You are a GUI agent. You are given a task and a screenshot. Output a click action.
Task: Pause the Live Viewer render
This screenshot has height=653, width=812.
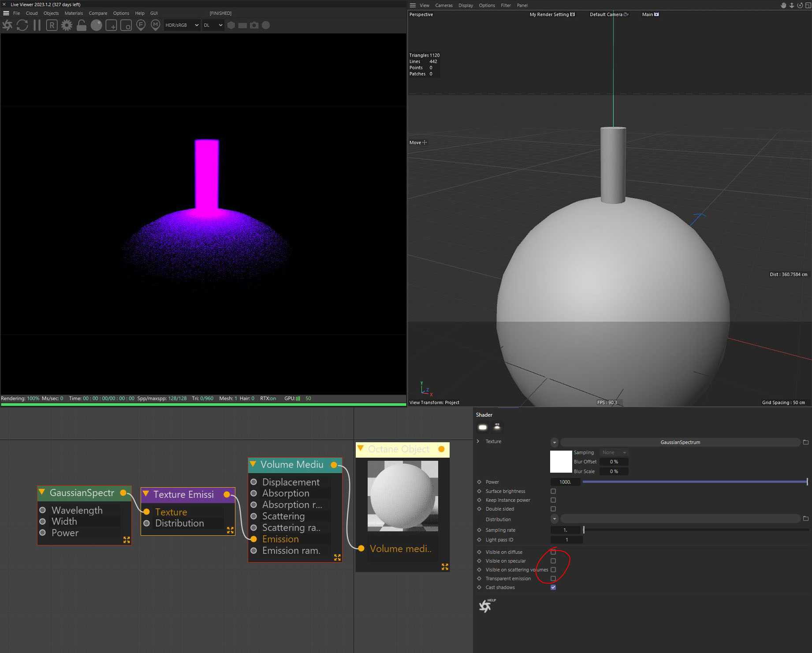tap(37, 25)
